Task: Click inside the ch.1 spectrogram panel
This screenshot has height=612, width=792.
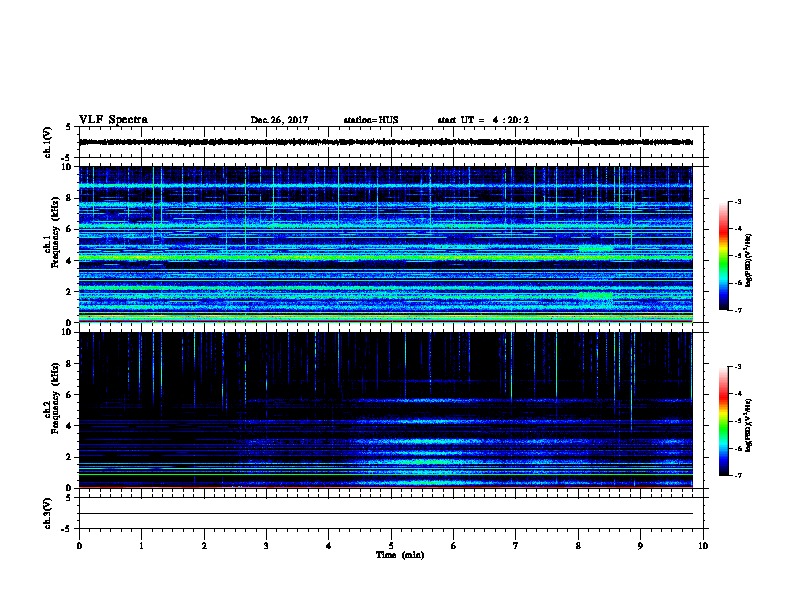Action: (386, 244)
